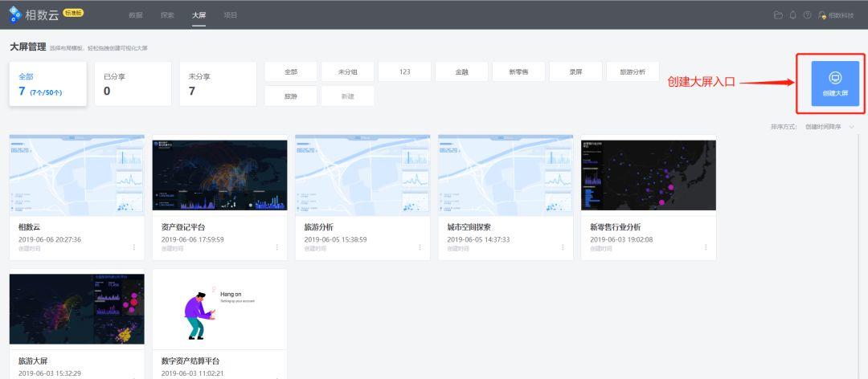Open the more options menu on the 新零售行业分析 card
The width and height of the screenshot is (868, 379).
[x=706, y=247]
